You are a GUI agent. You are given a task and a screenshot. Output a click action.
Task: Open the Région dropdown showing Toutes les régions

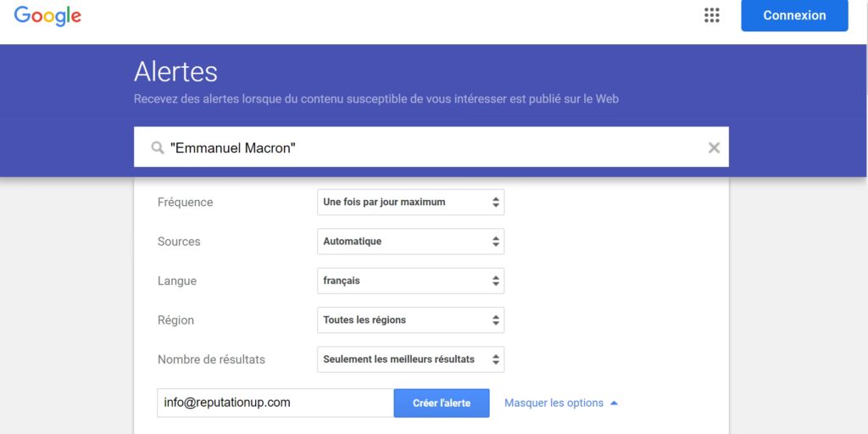click(x=410, y=320)
